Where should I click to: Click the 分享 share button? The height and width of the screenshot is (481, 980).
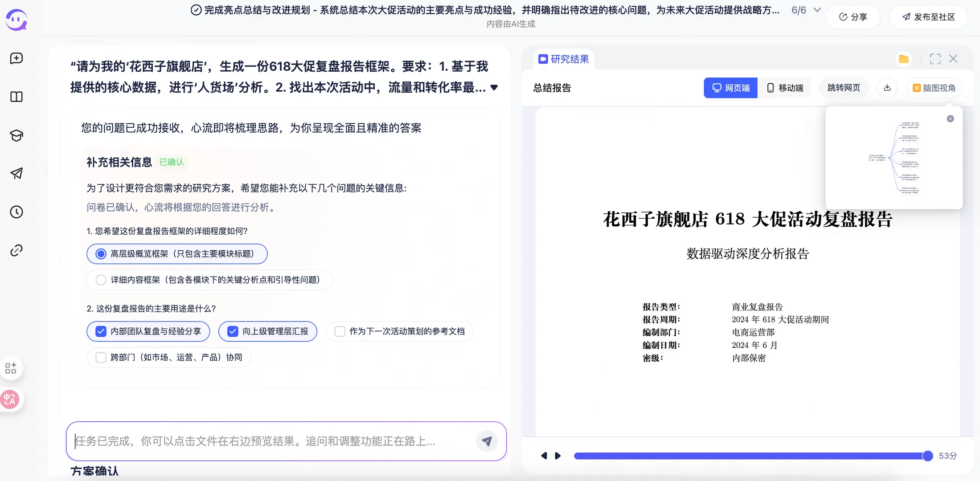(853, 17)
